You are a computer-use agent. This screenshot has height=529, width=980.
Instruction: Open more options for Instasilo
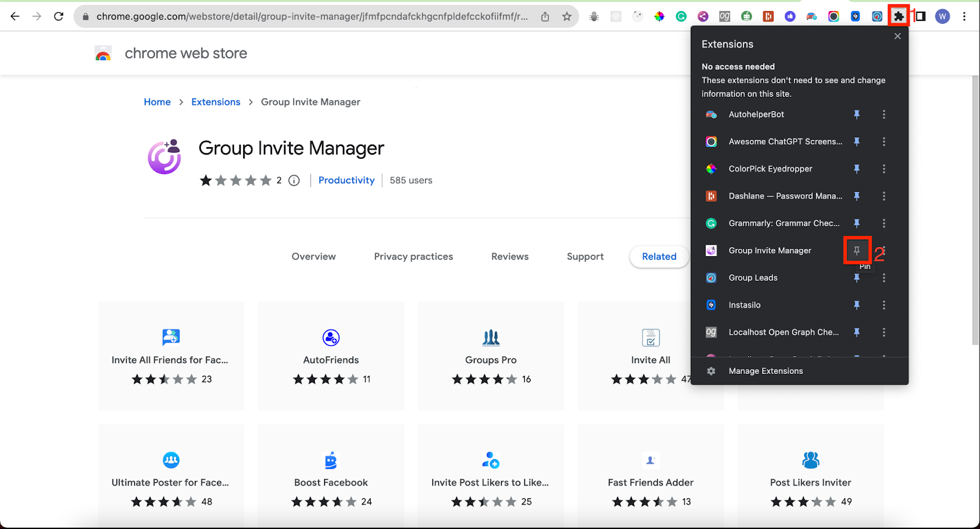pos(884,305)
